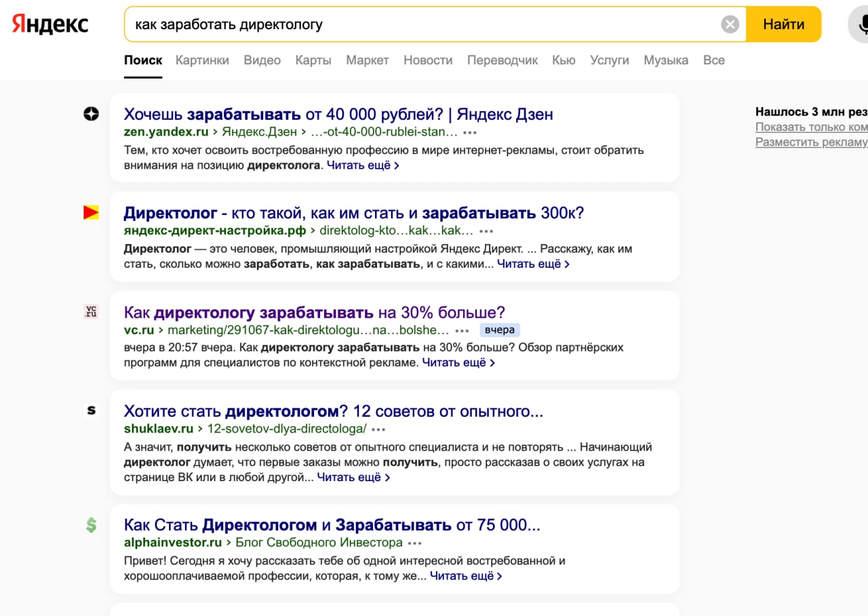Switch to the Карты tab
This screenshot has width=868, height=616.
313,60
